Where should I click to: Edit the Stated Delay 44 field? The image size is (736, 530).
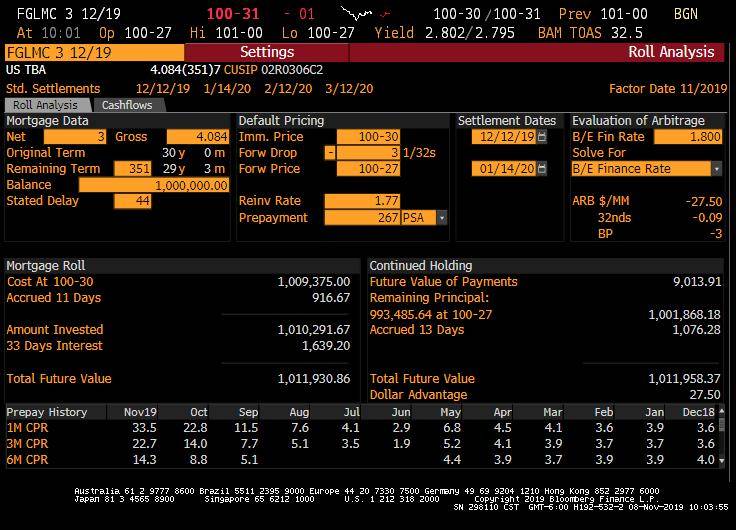coord(132,201)
